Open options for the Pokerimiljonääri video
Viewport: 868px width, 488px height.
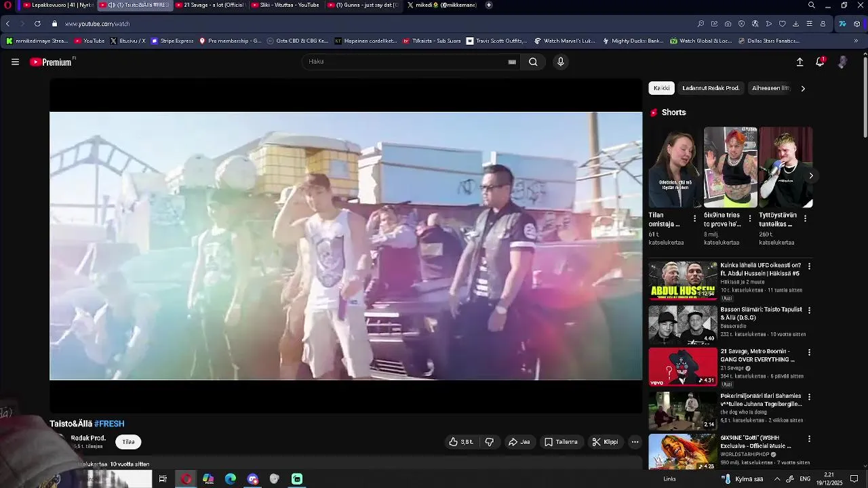(x=809, y=396)
